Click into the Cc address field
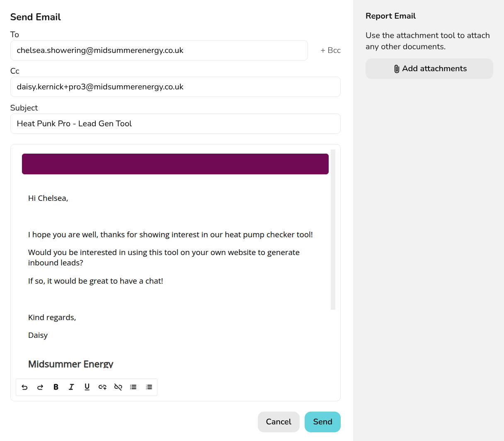Viewport: 504px width, 441px height. tap(175, 87)
